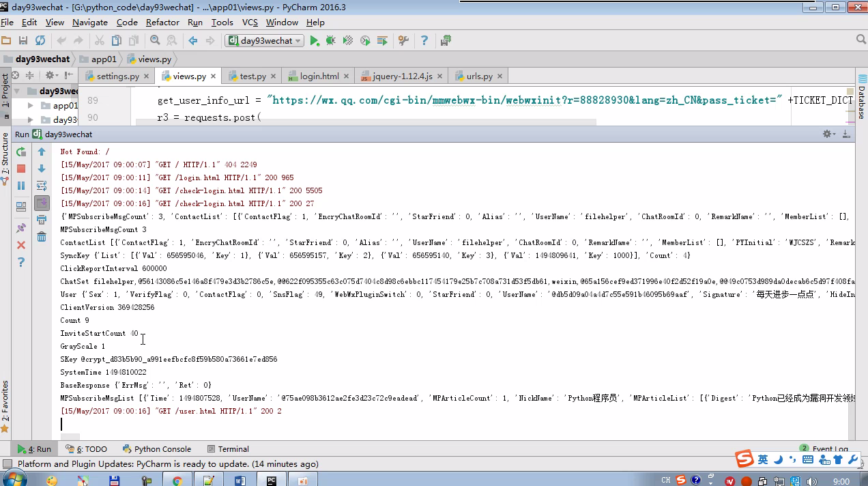The height and width of the screenshot is (486, 868).
Task: Open the Refactor menu
Action: [x=162, y=23]
